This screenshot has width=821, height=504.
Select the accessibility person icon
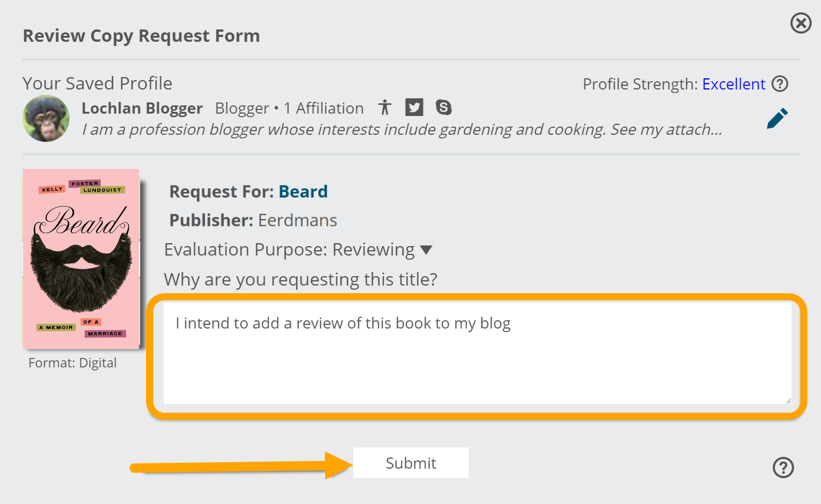pos(385,108)
